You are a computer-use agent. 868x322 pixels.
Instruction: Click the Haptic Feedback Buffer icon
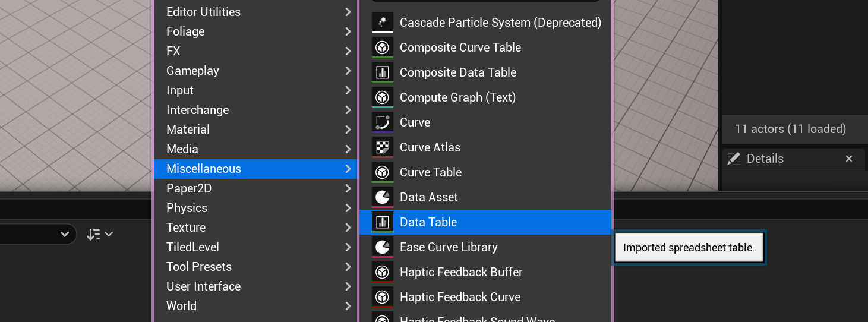(383, 272)
